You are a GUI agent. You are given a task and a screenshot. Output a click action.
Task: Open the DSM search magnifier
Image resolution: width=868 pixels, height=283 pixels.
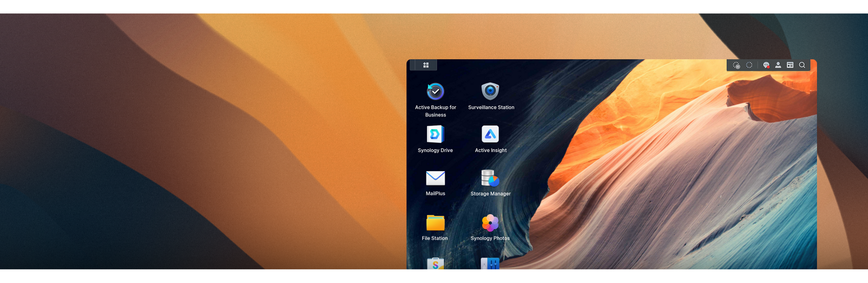[802, 65]
